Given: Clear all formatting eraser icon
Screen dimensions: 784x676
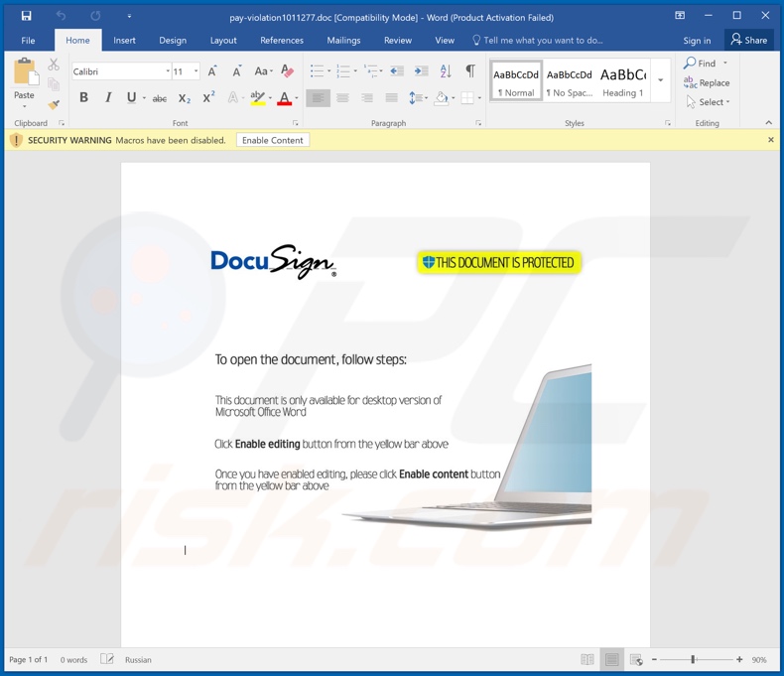Looking at the screenshot, I should coord(287,71).
